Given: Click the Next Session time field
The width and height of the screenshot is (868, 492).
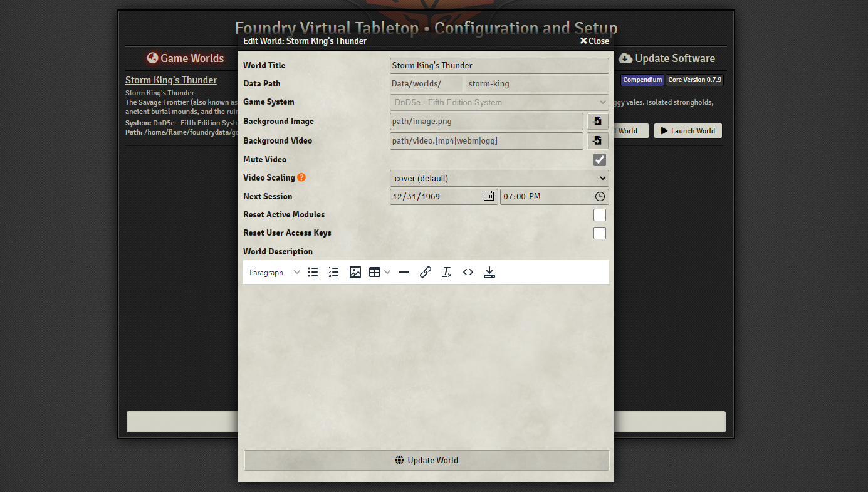Looking at the screenshot, I should coord(554,196).
